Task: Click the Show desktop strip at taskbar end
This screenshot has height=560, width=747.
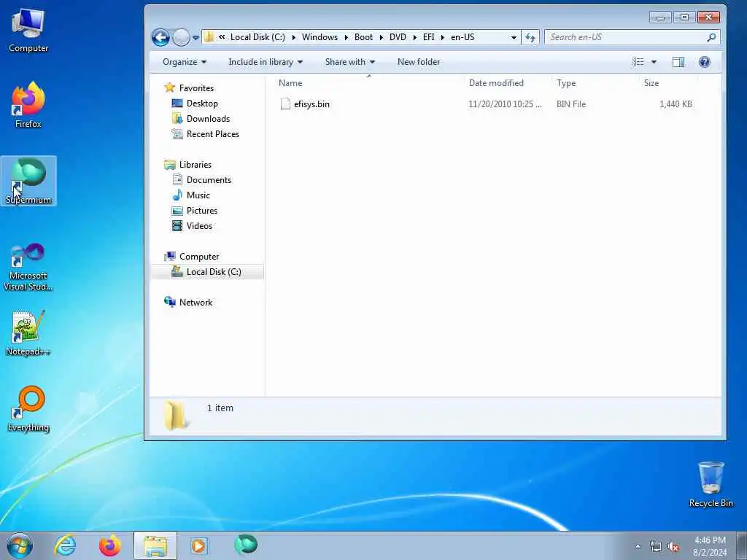Action: 742,545
